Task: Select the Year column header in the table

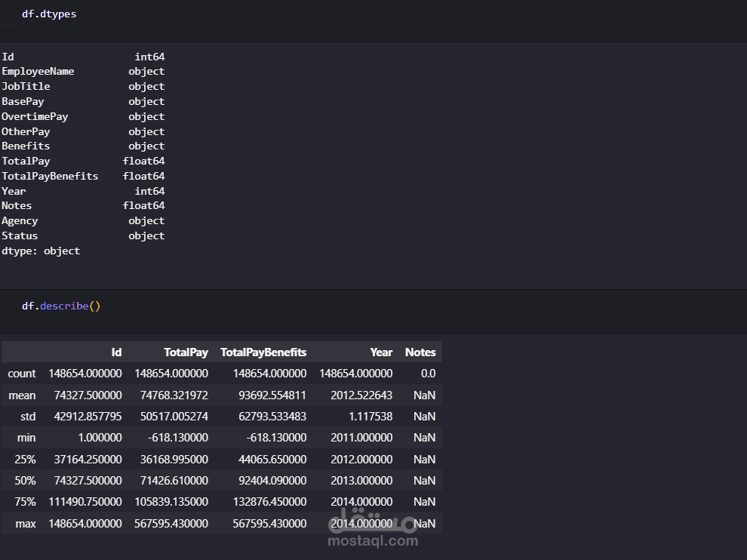Action: (x=381, y=352)
